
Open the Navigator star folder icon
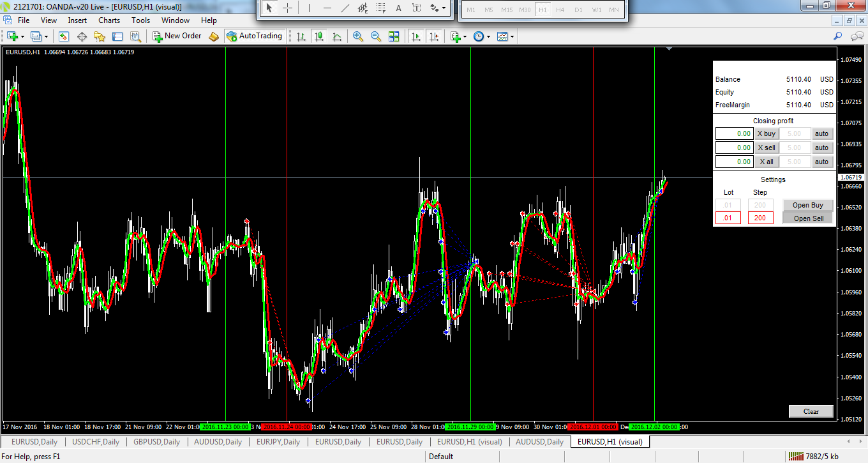[x=100, y=36]
